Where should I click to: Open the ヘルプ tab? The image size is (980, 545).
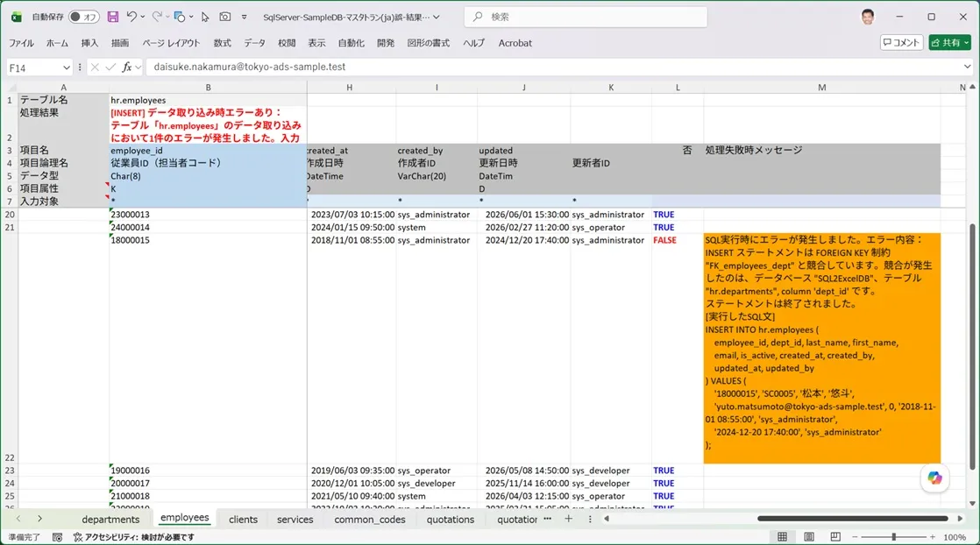[473, 43]
